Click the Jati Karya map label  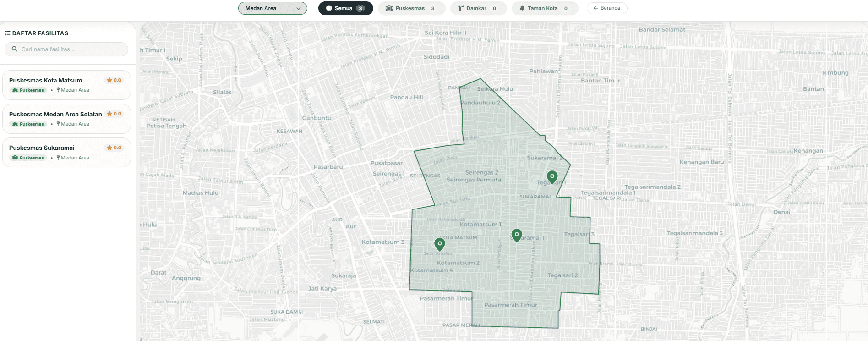322,289
